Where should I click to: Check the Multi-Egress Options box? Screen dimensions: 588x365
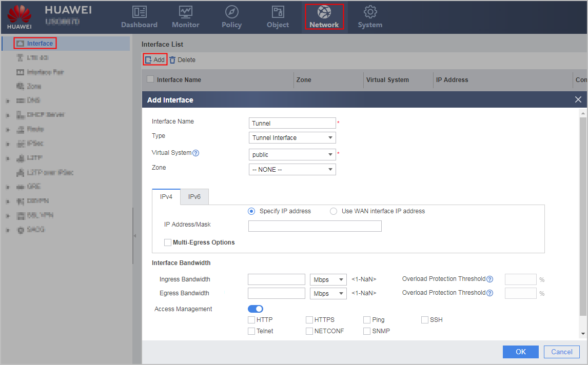[168, 242]
